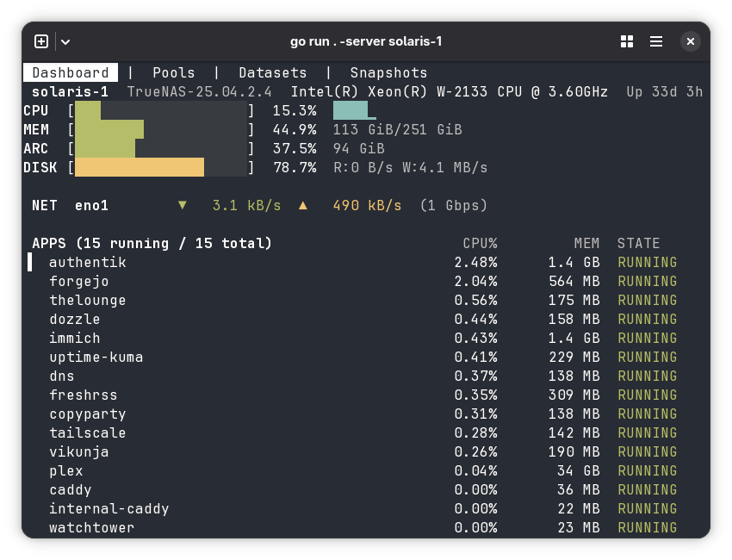Click the STATE column header

639,243
